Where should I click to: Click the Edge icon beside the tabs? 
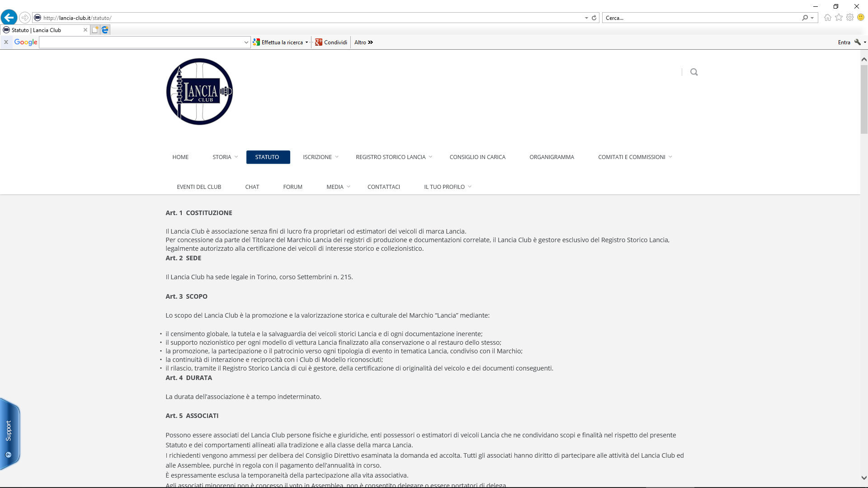(105, 30)
